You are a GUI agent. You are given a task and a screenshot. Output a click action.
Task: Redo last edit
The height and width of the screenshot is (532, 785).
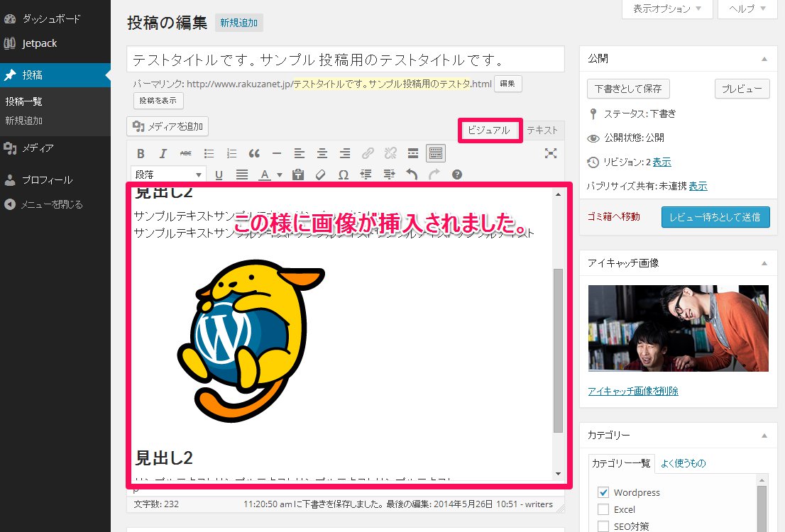[434, 174]
